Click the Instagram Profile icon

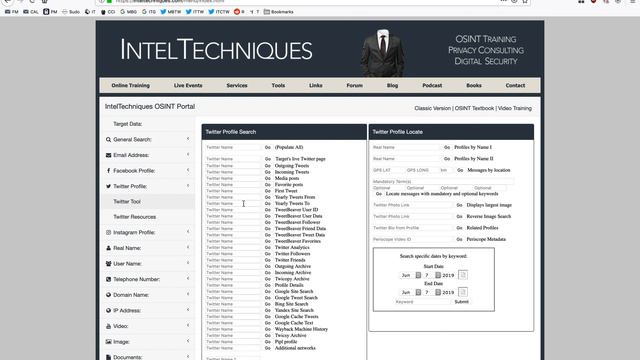pyautogui.click(x=108, y=232)
